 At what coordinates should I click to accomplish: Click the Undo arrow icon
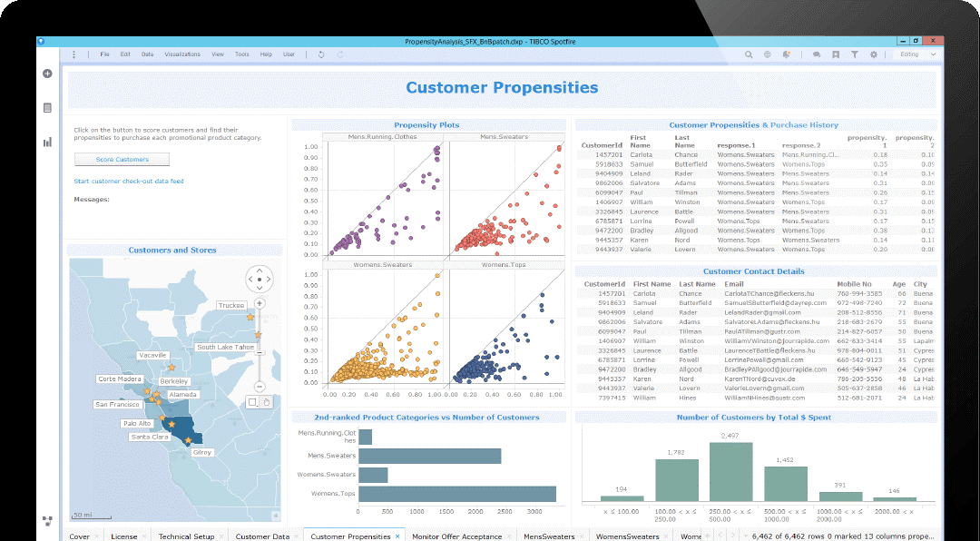click(x=321, y=54)
